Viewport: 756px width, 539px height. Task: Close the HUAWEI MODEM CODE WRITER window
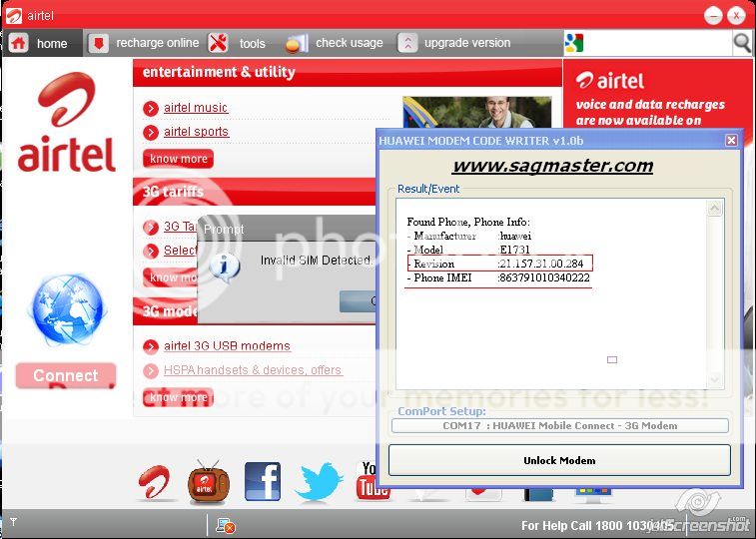pos(731,140)
